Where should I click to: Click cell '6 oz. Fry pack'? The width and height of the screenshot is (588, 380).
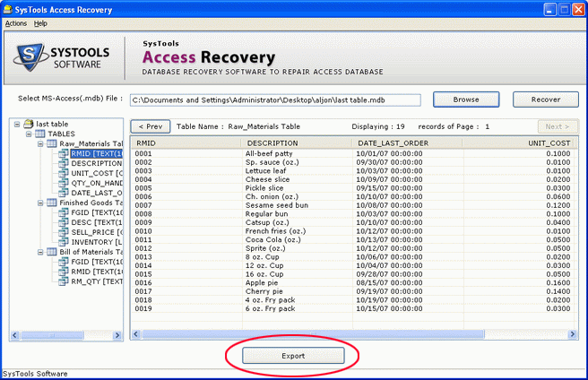coord(270,308)
